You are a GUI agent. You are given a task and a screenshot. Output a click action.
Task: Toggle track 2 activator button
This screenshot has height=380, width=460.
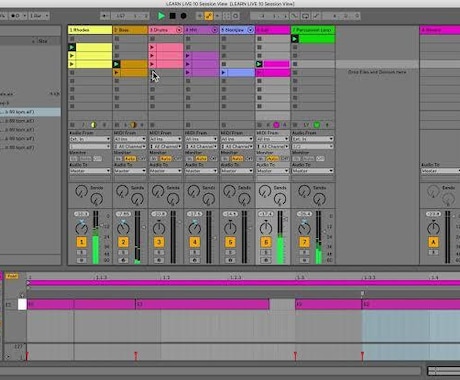coord(123,242)
